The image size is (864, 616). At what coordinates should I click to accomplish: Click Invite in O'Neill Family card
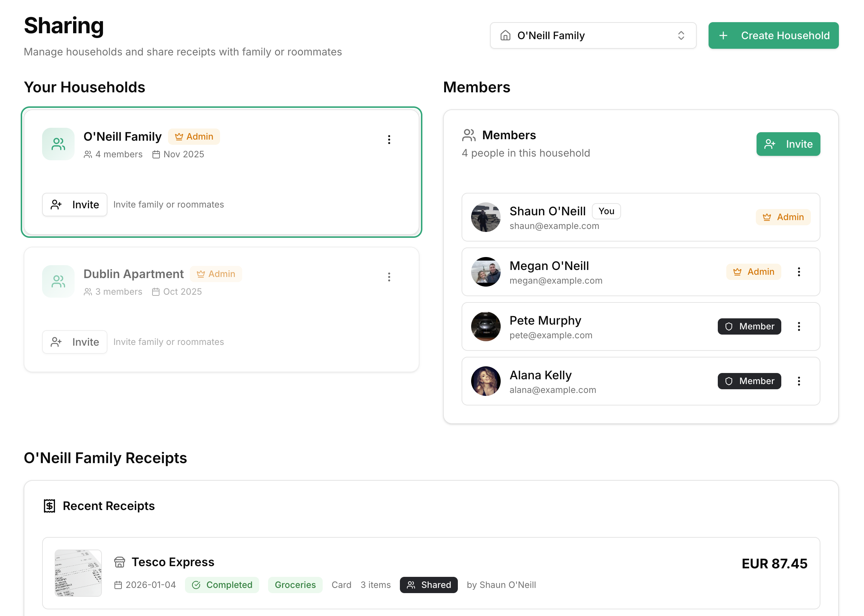(x=75, y=205)
